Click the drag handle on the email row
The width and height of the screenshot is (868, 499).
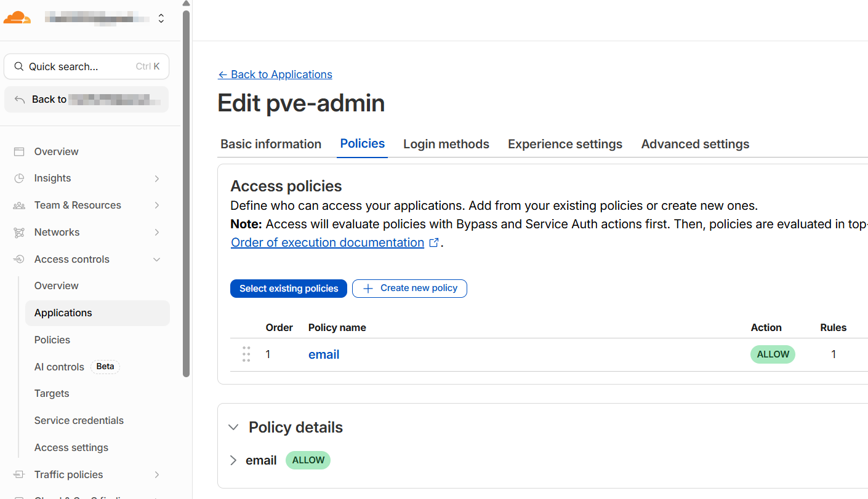pyautogui.click(x=246, y=354)
